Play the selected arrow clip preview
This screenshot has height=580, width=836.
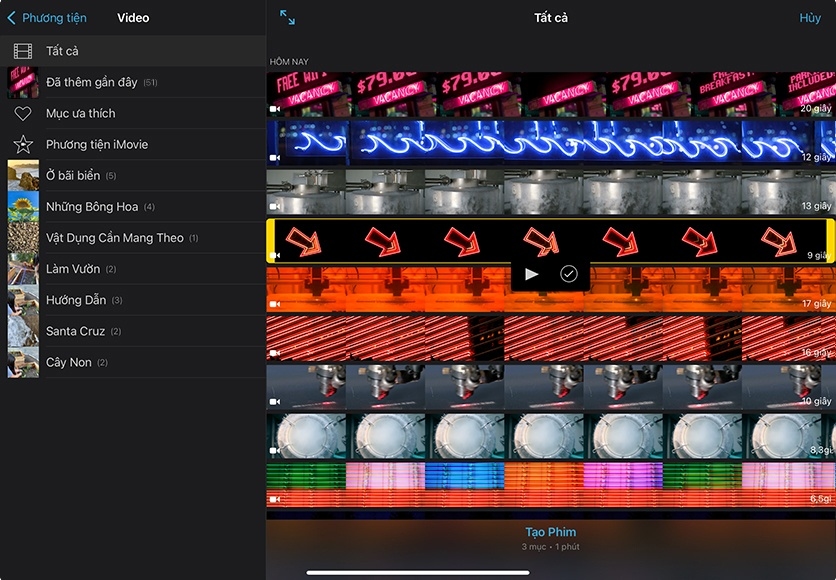point(532,274)
